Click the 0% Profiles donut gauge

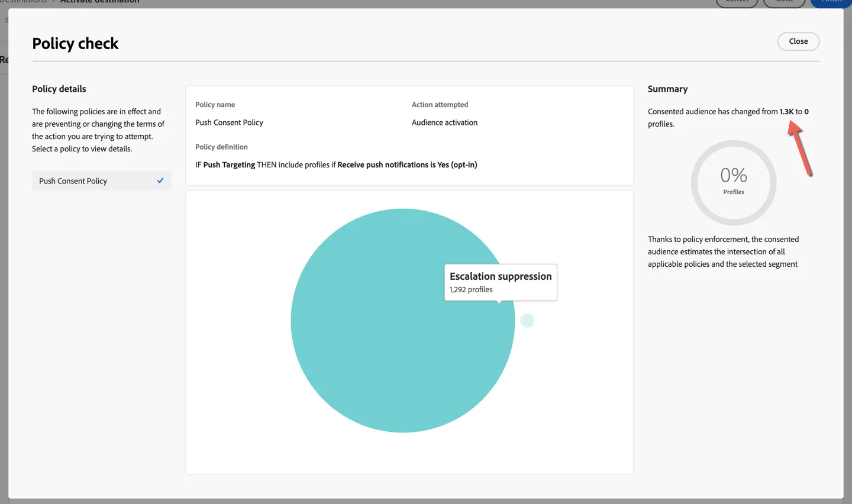click(734, 183)
